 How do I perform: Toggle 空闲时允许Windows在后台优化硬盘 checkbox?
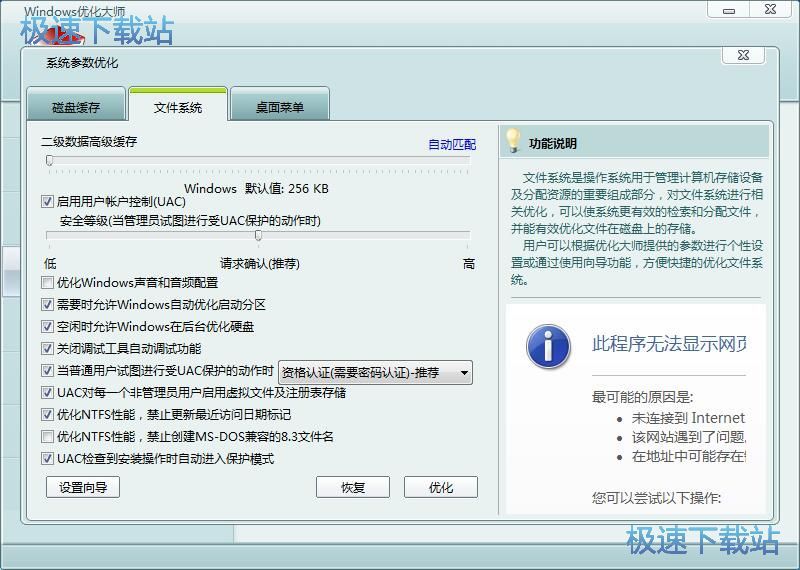click(47, 327)
